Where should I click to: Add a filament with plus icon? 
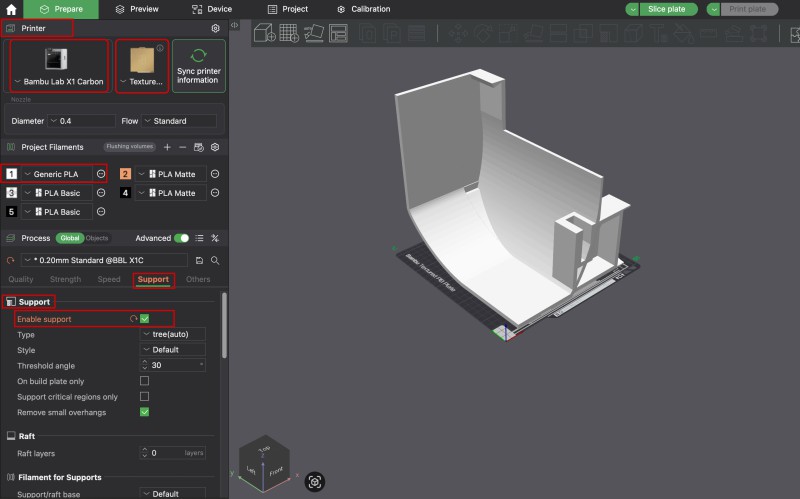[167, 147]
